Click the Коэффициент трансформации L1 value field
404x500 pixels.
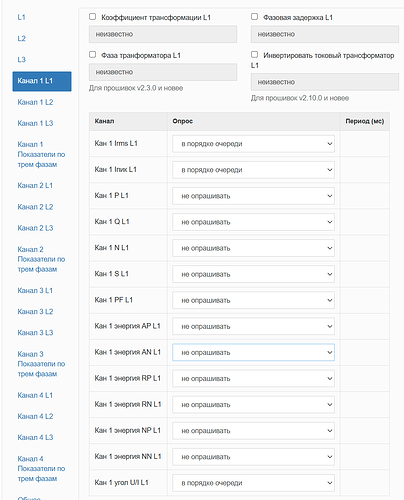coord(163,34)
